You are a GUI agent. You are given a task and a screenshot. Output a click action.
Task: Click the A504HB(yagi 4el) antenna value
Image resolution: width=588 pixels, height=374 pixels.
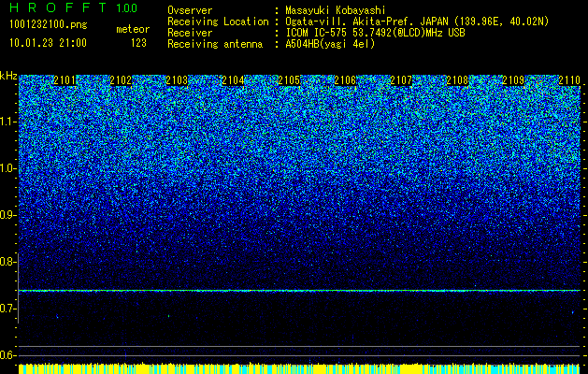tap(330, 44)
